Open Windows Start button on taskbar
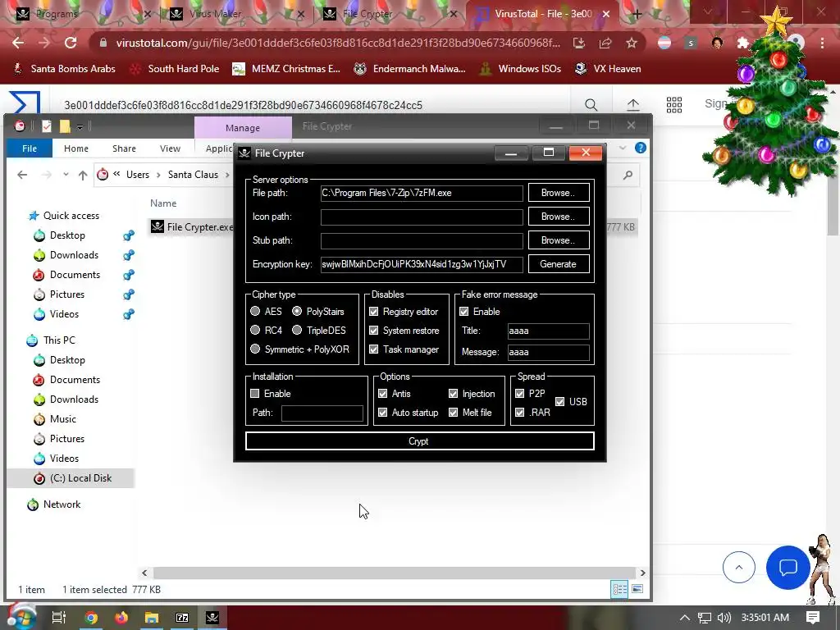This screenshot has height=630, width=840. coord(21,618)
